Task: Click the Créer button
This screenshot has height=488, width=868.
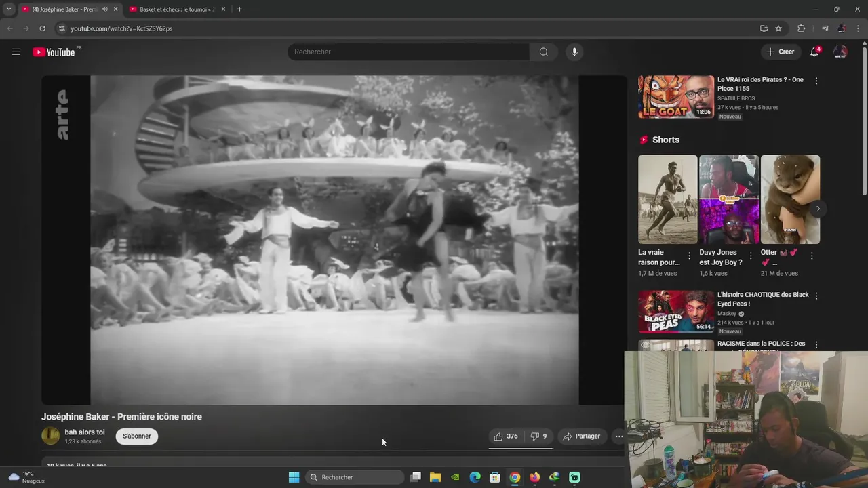Action: (780, 52)
